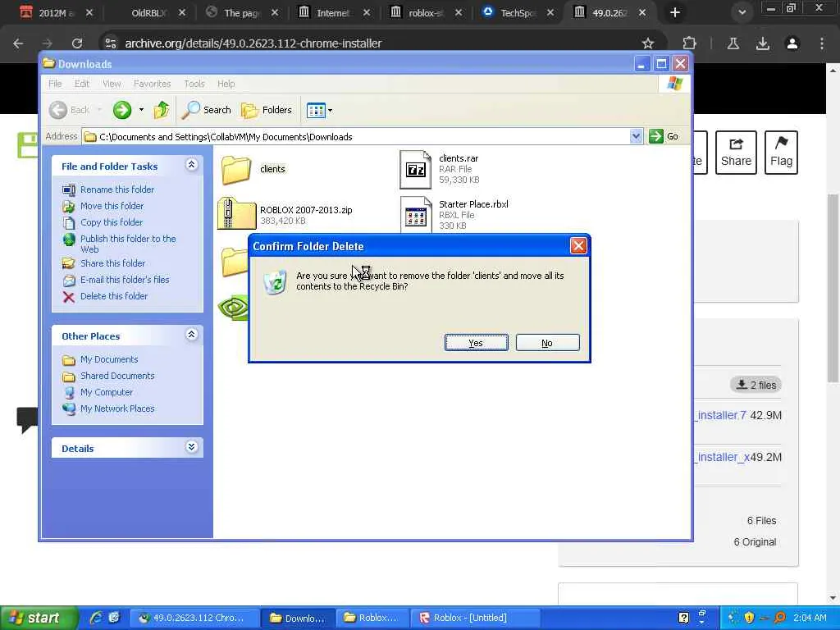The image size is (840, 630).
Task: Open browser profile avatar icon
Action: pyautogui.click(x=792, y=43)
